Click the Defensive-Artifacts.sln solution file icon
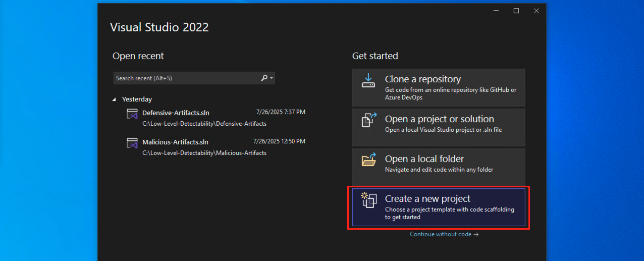 click(132, 114)
